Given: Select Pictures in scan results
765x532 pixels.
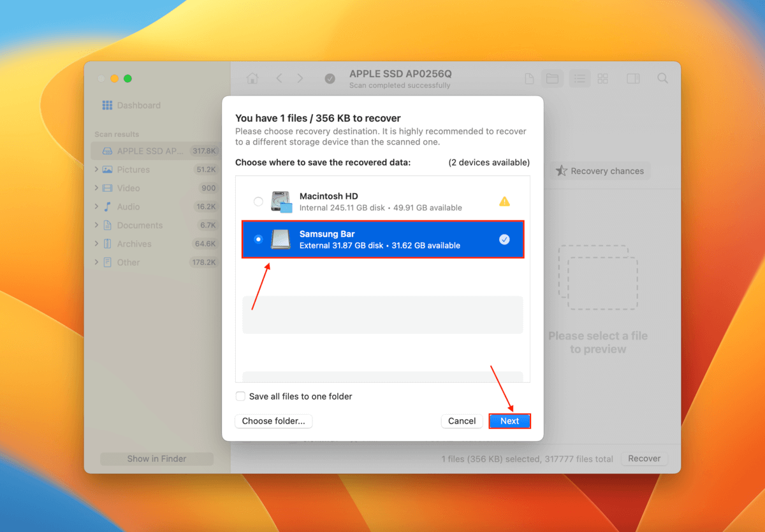Looking at the screenshot, I should pyautogui.click(x=133, y=169).
